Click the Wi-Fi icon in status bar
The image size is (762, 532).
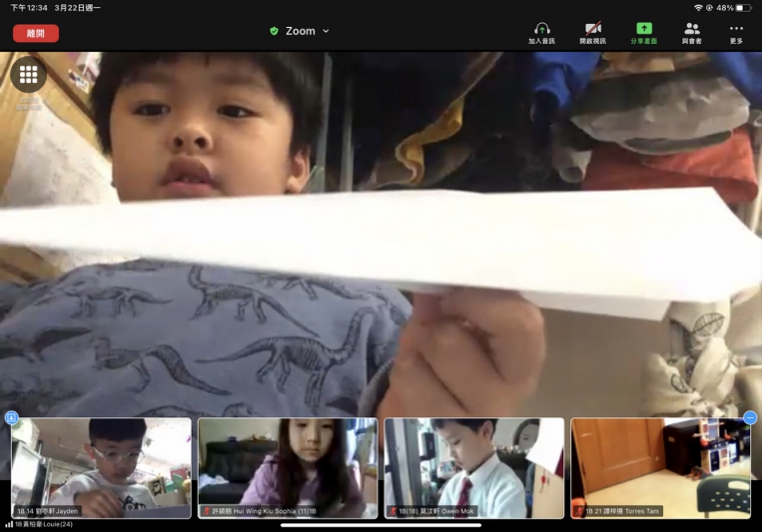(x=698, y=8)
